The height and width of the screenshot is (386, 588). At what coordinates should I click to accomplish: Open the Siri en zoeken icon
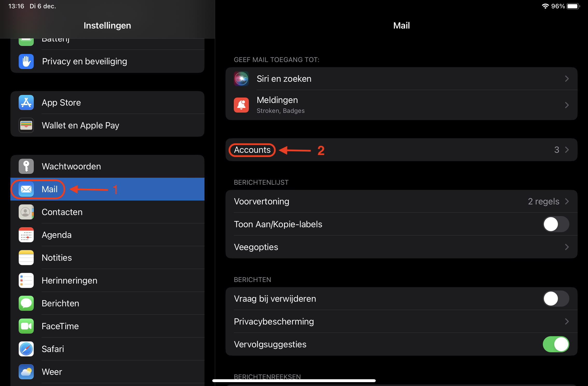click(x=241, y=79)
